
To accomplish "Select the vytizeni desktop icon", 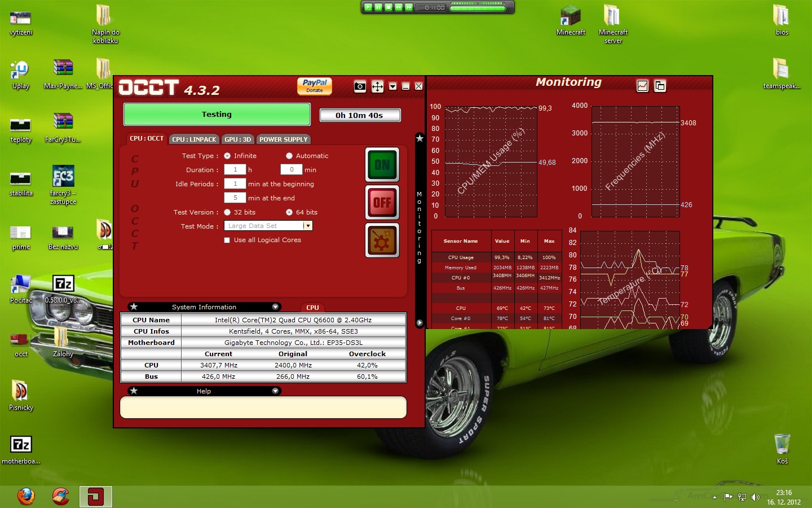I will (x=21, y=23).
